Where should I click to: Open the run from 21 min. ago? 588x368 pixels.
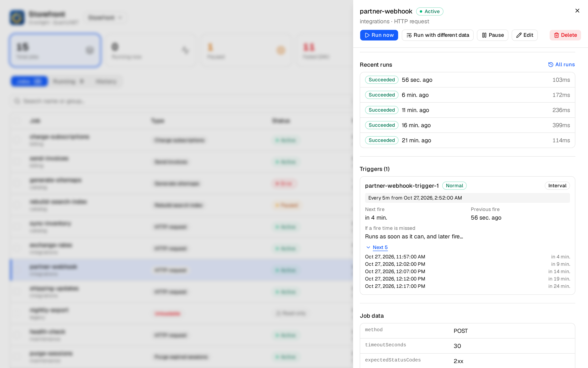click(x=467, y=140)
